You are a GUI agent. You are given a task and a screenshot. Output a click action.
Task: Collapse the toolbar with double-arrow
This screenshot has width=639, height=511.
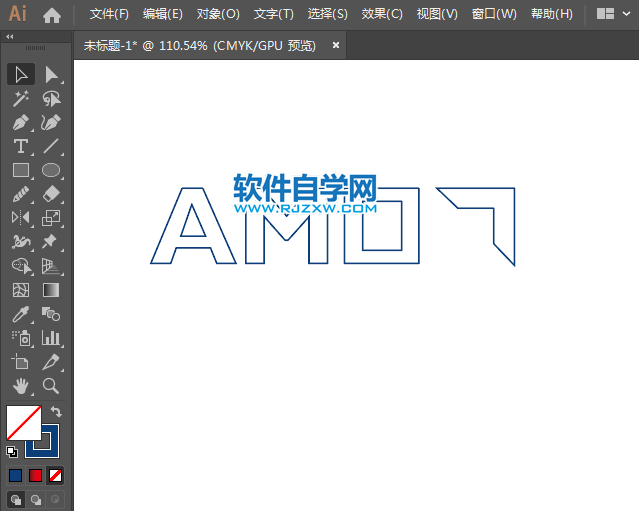tap(10, 37)
